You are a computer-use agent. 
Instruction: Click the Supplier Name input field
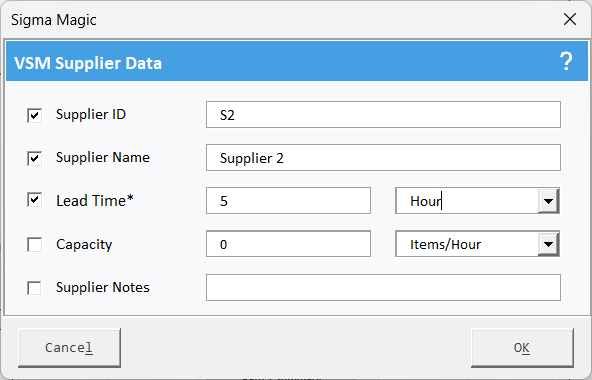coord(383,158)
